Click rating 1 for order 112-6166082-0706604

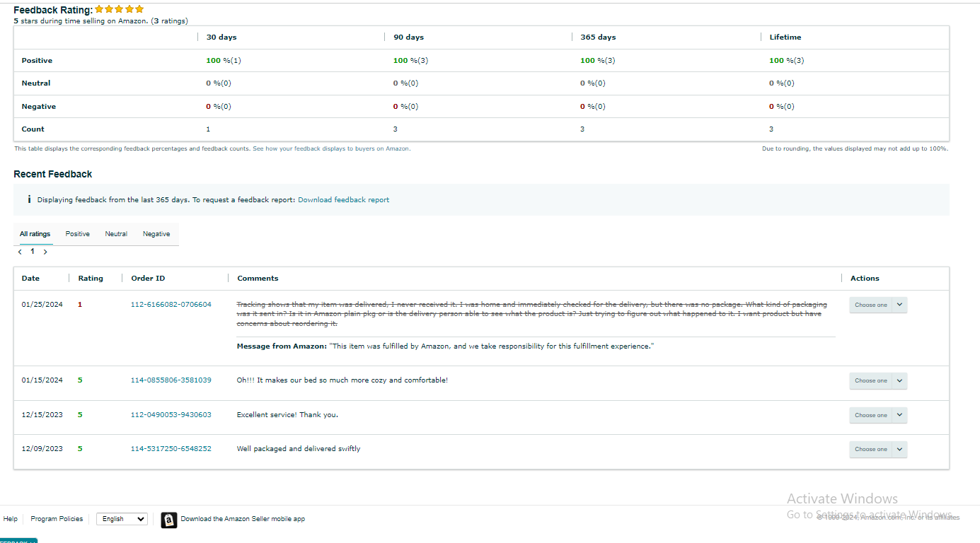(80, 305)
